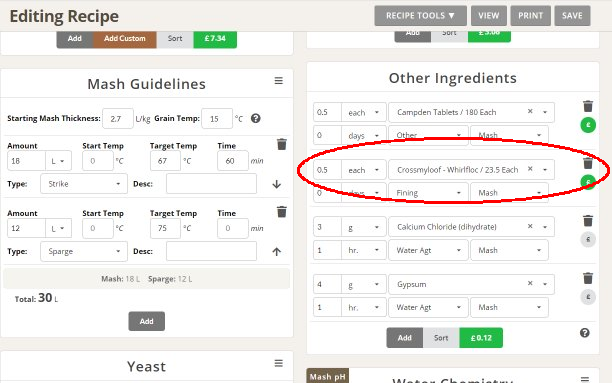Open Gypsum Mash use dropdown
The width and height of the screenshot is (612, 383).
click(x=509, y=308)
